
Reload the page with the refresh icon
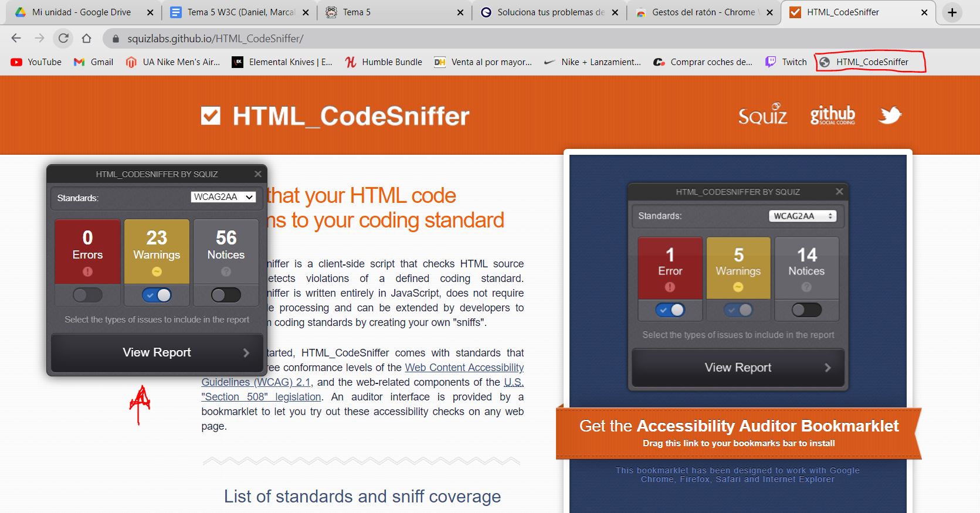63,39
